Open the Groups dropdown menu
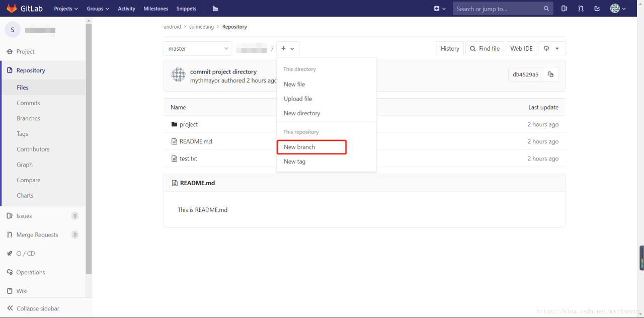The image size is (644, 318). point(98,9)
